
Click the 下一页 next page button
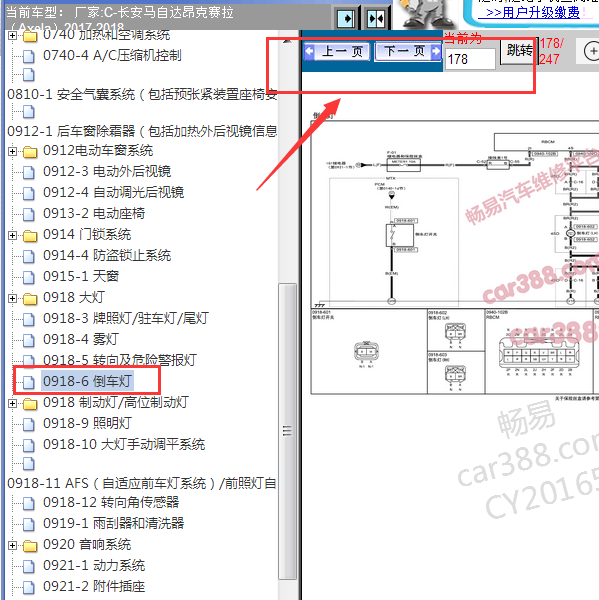(408, 51)
